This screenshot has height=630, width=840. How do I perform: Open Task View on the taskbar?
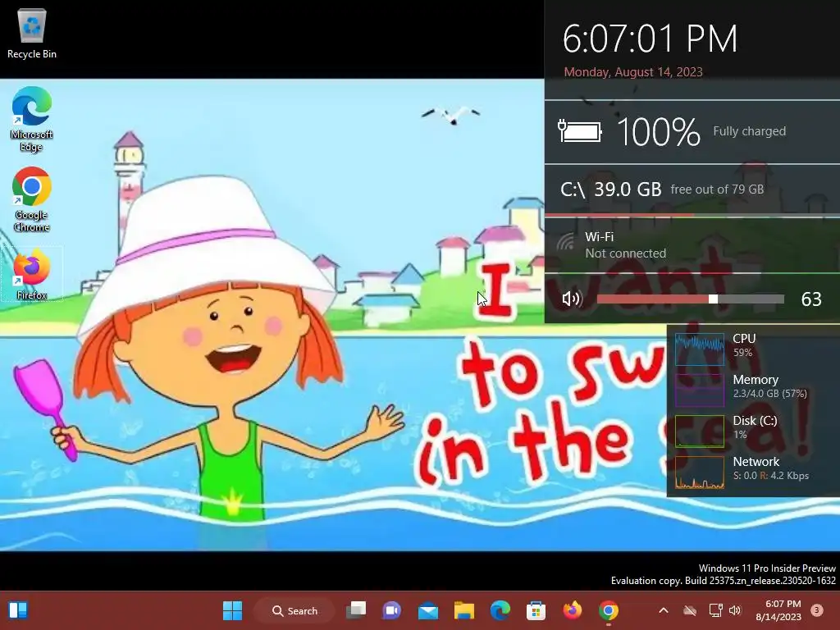[356, 610]
